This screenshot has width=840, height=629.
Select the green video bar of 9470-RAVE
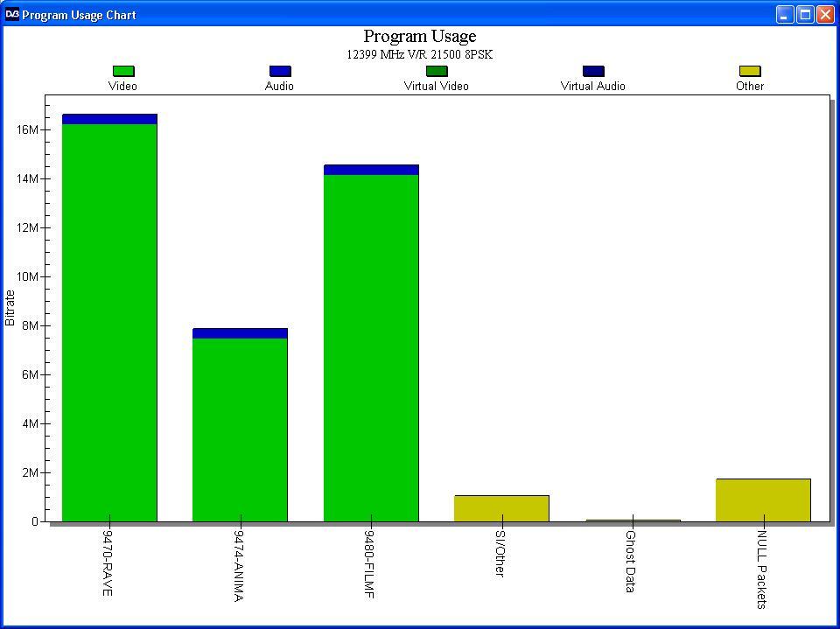(110, 323)
